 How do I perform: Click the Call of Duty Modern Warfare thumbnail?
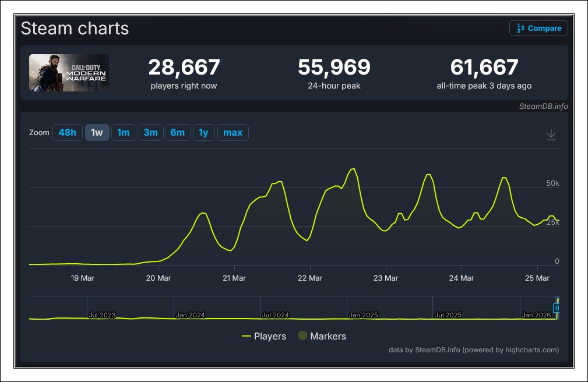(69, 73)
